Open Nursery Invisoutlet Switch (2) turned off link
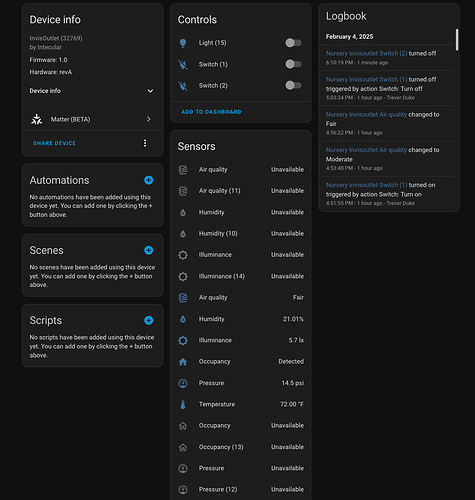The height and width of the screenshot is (500, 475). (x=366, y=53)
